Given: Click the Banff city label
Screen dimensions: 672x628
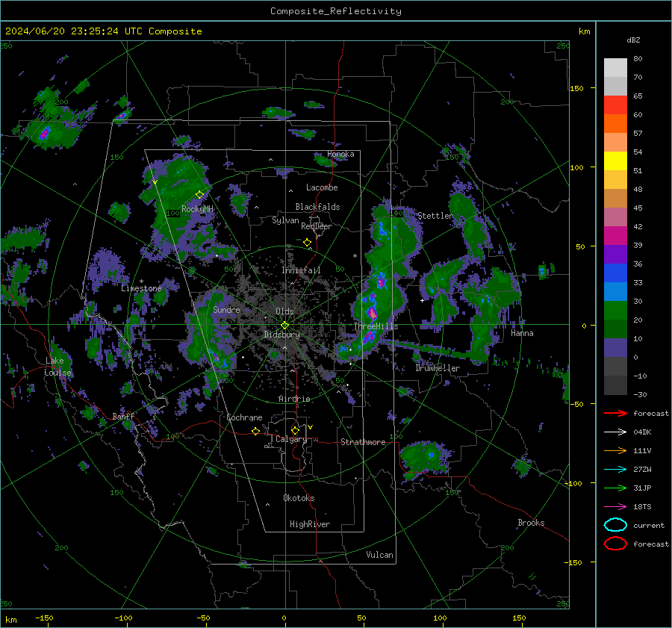Looking at the screenshot, I should coord(123,417).
